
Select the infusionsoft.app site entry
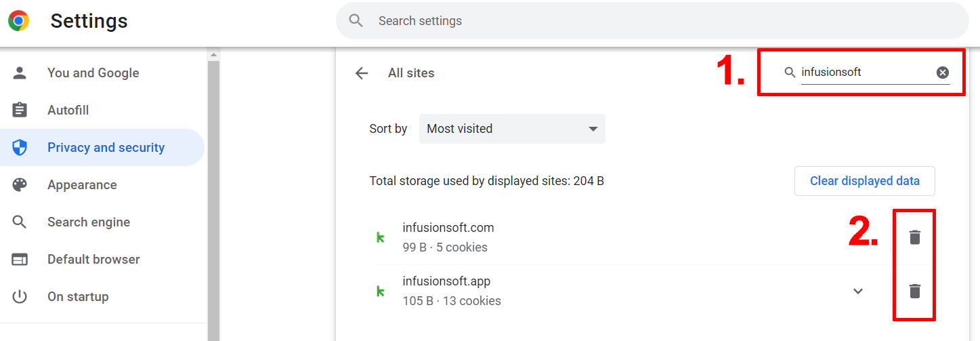[446, 281]
